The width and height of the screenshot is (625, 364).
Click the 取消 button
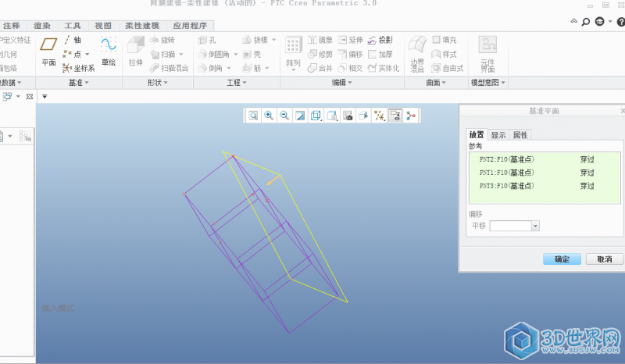(604, 259)
